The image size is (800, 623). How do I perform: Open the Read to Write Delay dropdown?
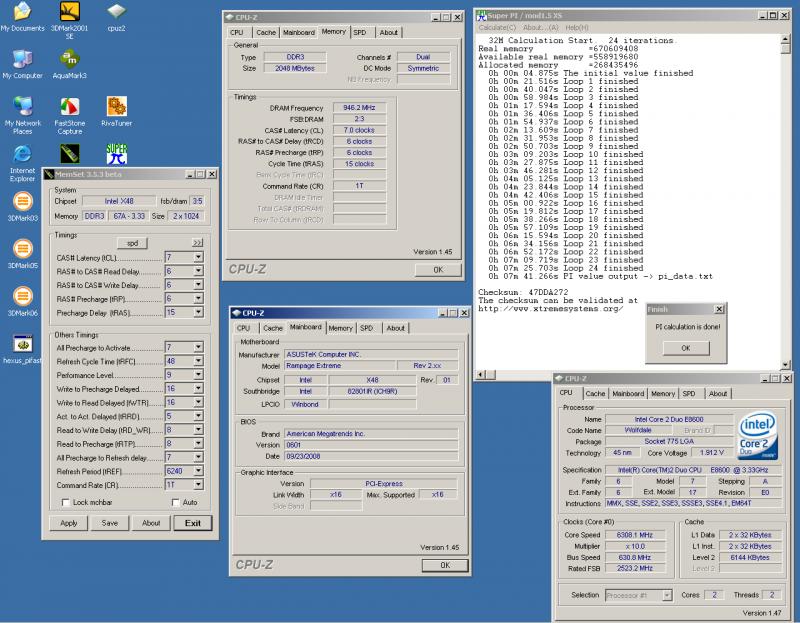point(198,430)
